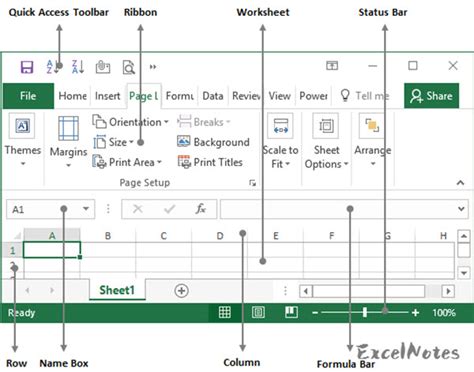Open the Breaks dropdown

[204, 122]
